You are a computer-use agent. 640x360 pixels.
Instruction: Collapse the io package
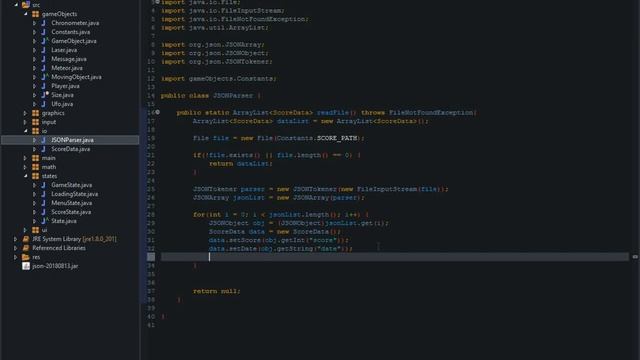click(x=25, y=131)
